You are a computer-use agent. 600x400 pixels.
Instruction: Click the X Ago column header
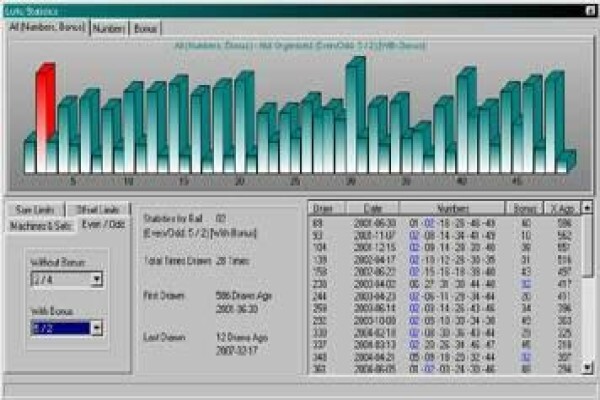(x=562, y=208)
